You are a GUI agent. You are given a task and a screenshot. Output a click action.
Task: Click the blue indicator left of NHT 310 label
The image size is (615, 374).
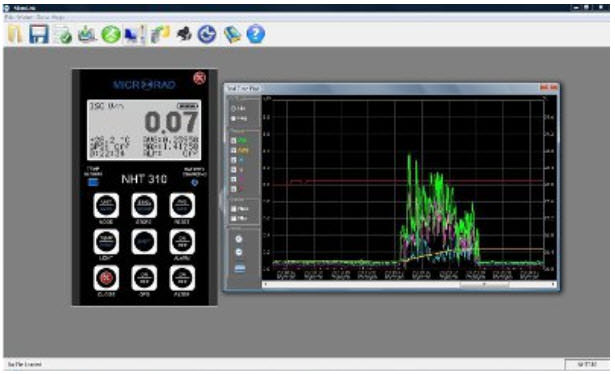point(93,182)
